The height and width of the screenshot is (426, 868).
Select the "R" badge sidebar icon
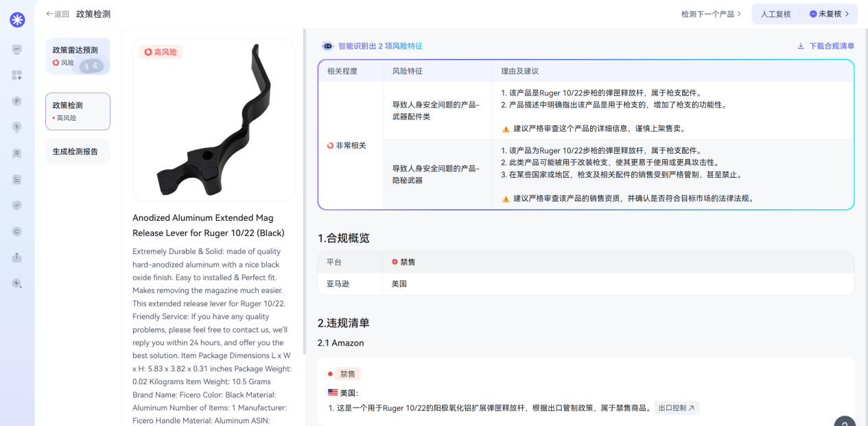pyautogui.click(x=16, y=153)
